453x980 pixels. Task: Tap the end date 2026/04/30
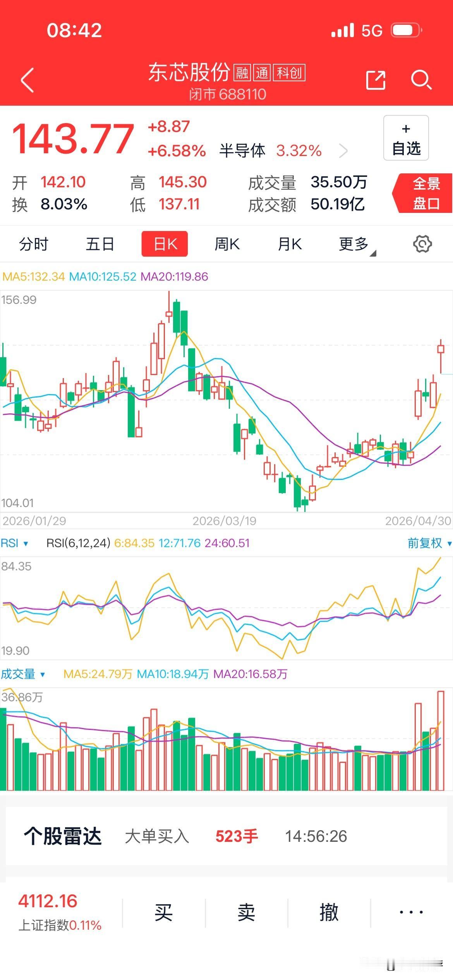418,521
